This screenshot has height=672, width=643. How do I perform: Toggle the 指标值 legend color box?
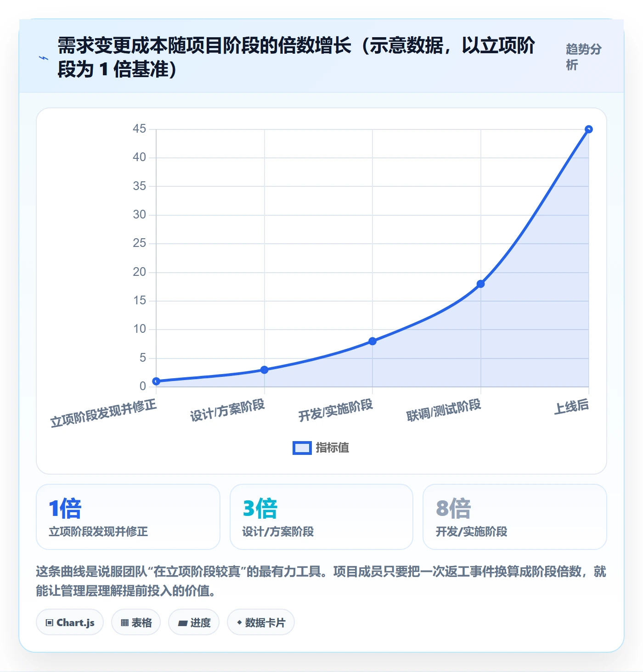click(302, 448)
